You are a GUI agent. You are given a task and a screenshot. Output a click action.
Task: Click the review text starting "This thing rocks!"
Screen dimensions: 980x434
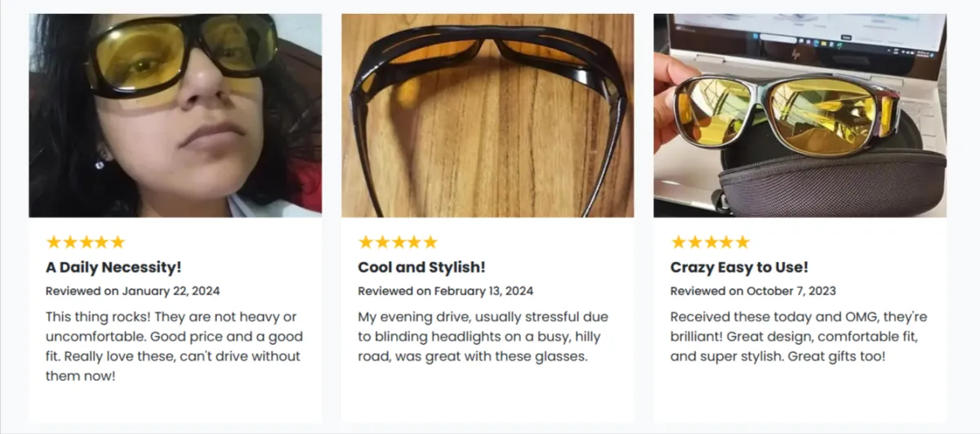[x=174, y=347]
